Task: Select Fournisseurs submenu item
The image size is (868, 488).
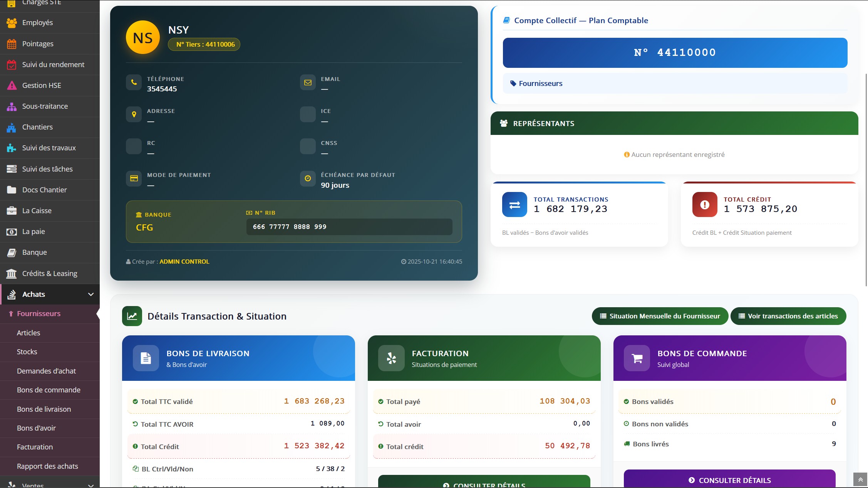Action: pos(50,314)
